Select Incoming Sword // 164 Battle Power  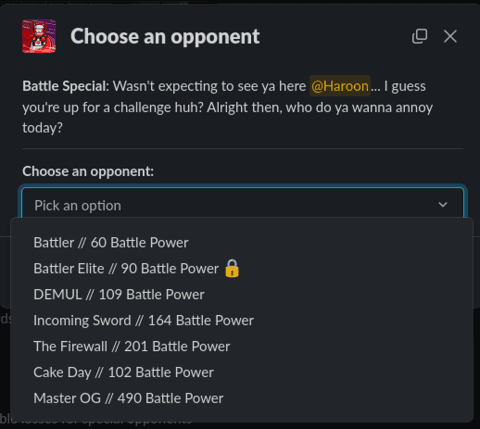[x=242, y=321]
